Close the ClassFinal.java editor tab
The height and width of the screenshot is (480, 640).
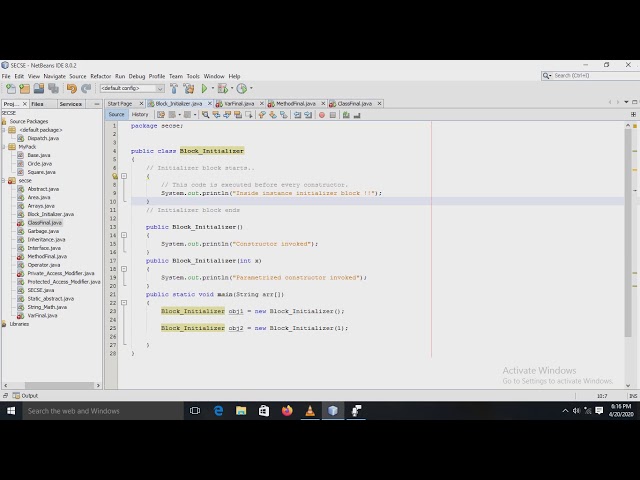379,104
